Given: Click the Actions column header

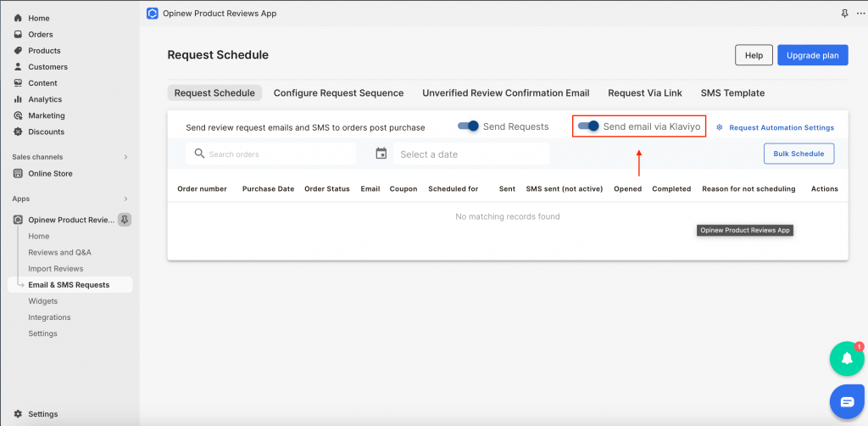Looking at the screenshot, I should click(825, 189).
